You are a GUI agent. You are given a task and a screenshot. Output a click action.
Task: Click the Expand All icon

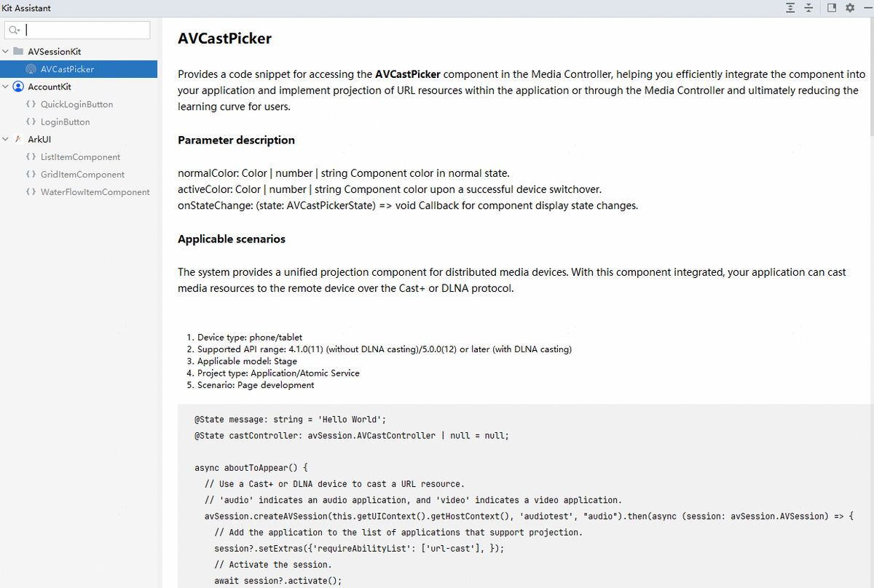(x=790, y=7)
